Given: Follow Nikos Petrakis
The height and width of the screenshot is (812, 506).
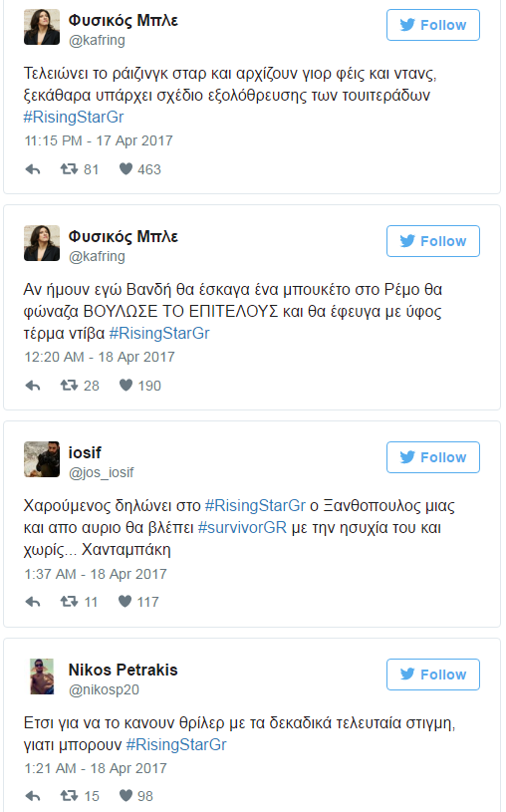Looking at the screenshot, I should [x=433, y=675].
